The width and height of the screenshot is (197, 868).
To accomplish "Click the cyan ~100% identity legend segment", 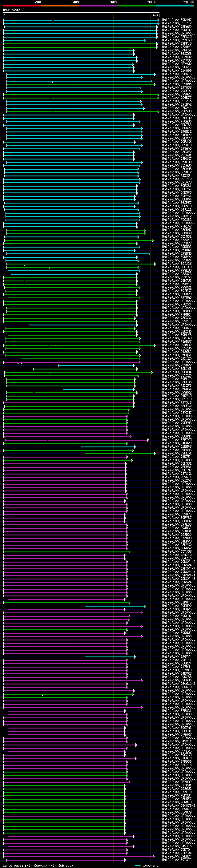I will [x=175, y=6].
